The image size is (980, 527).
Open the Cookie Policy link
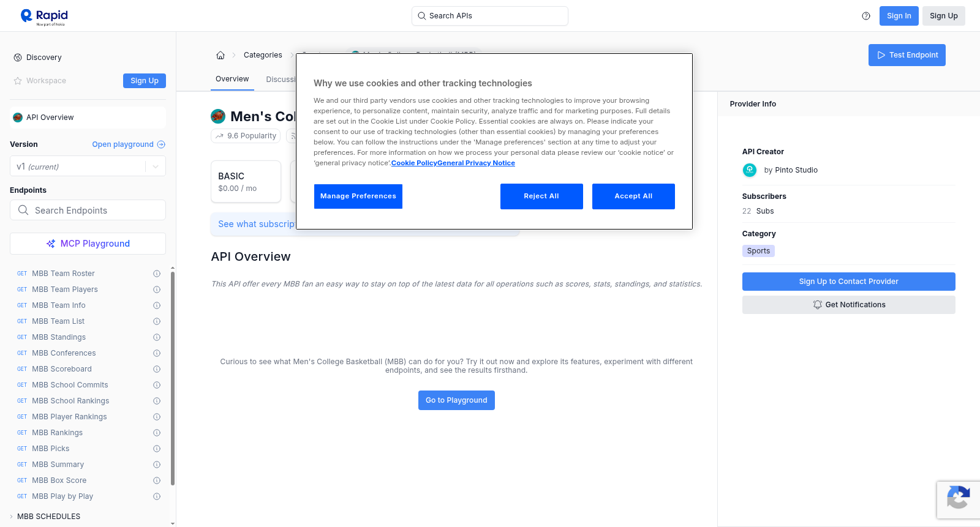pos(414,163)
